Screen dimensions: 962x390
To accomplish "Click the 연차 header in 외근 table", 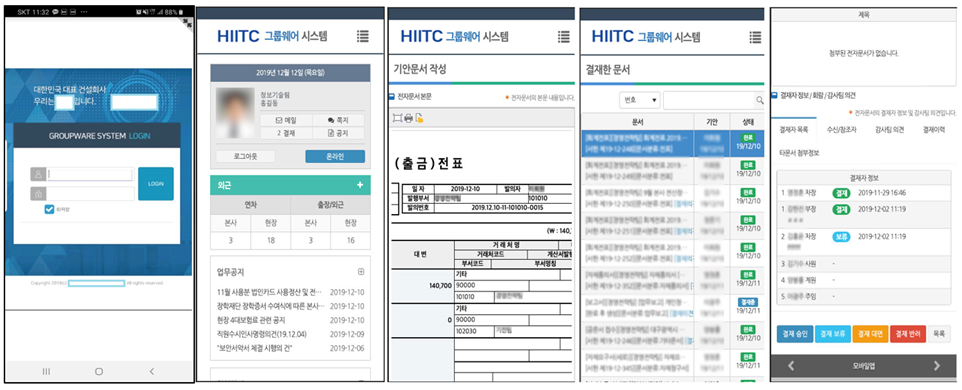I will tap(250, 205).
